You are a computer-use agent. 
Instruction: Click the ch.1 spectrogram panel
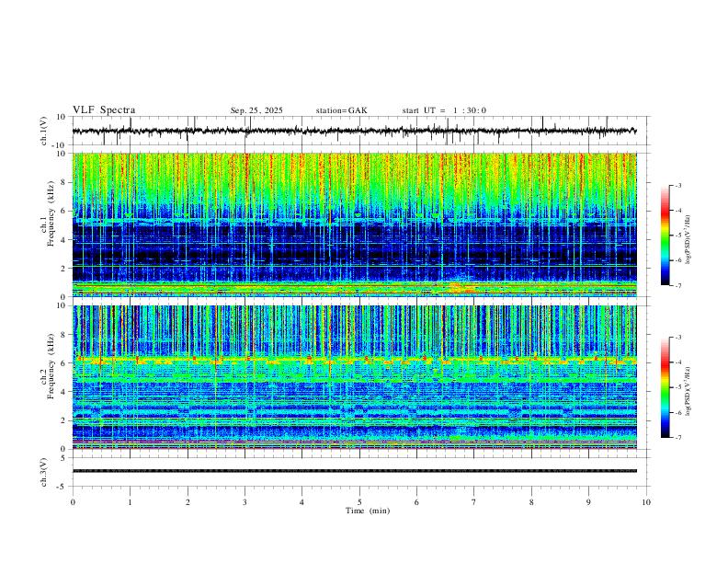354,224
